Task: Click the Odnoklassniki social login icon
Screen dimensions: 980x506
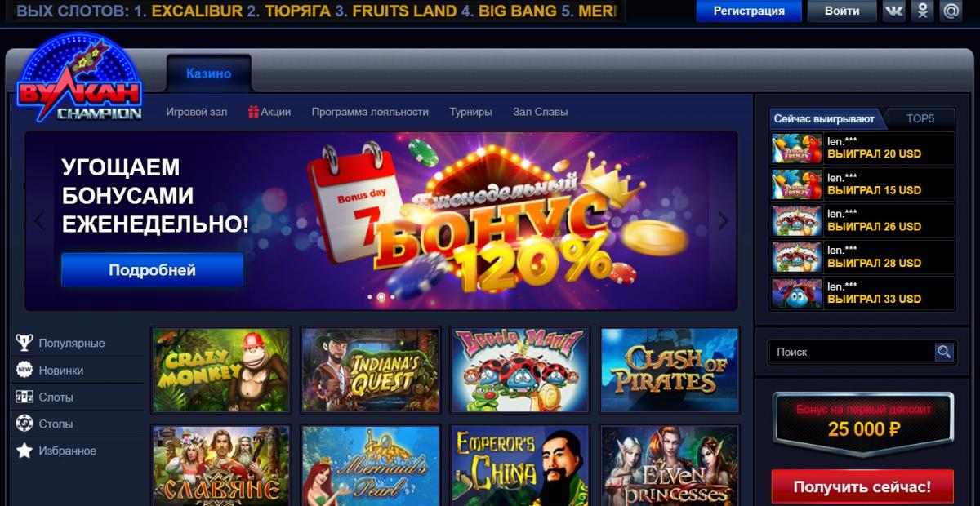Action: tap(923, 11)
